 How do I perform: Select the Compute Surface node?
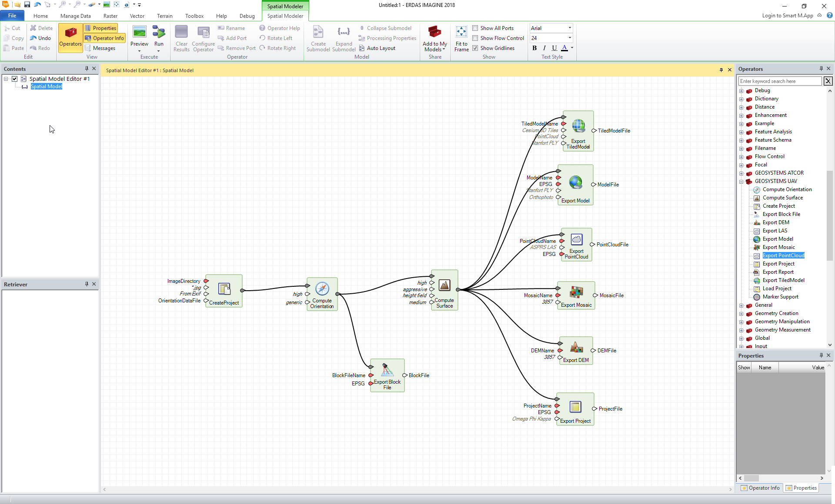444,289
